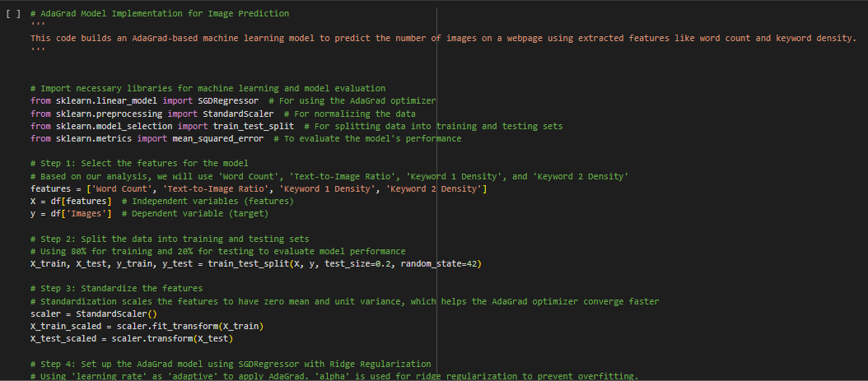Click the '# AdaGrad Model Implementation for Image Prediction' comment

(160, 13)
